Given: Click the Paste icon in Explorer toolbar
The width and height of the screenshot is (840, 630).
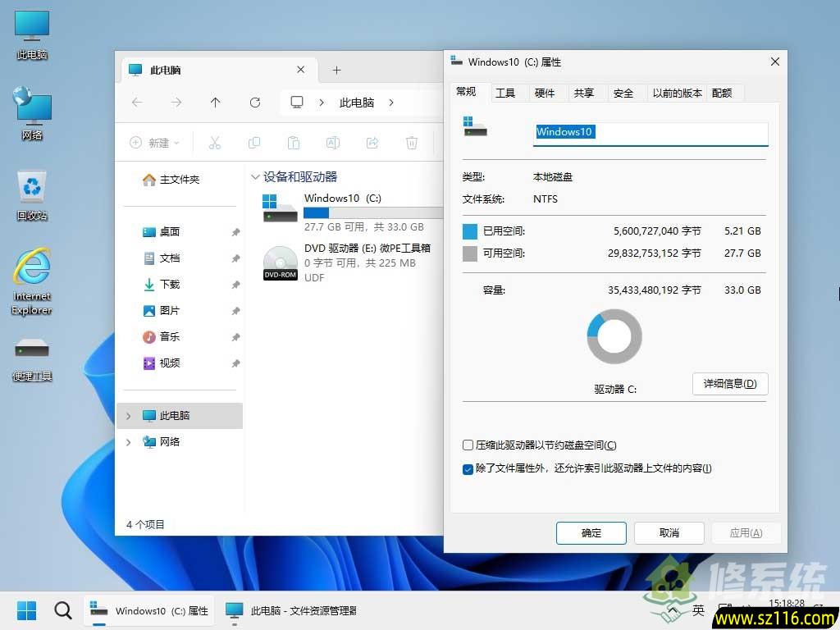Looking at the screenshot, I should pyautogui.click(x=293, y=143).
